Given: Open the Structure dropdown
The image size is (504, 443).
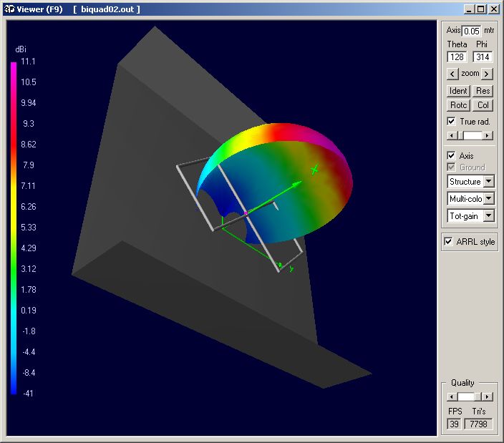Looking at the screenshot, I should pyautogui.click(x=489, y=182).
